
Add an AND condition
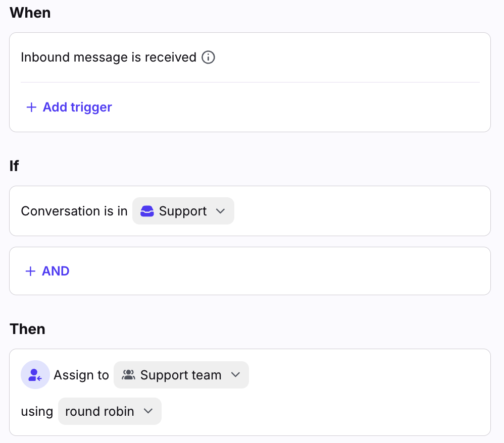click(x=56, y=271)
